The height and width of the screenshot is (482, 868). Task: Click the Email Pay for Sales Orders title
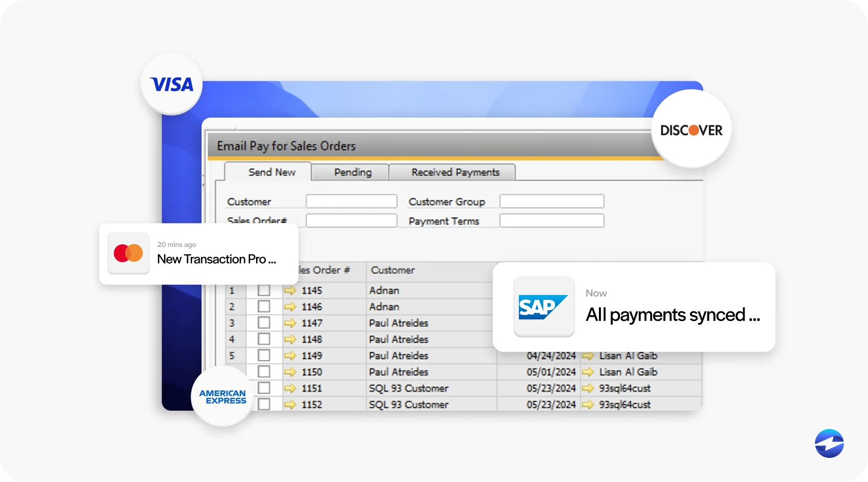pyautogui.click(x=286, y=146)
